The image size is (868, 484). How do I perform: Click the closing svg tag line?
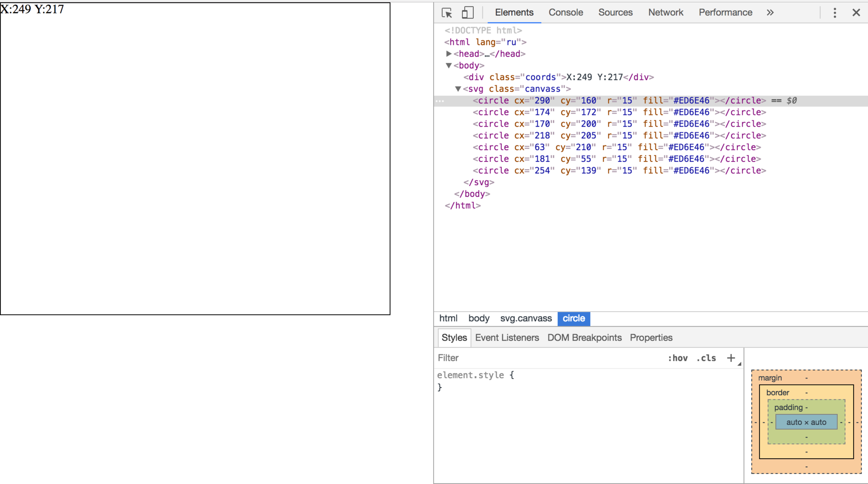[478, 182]
